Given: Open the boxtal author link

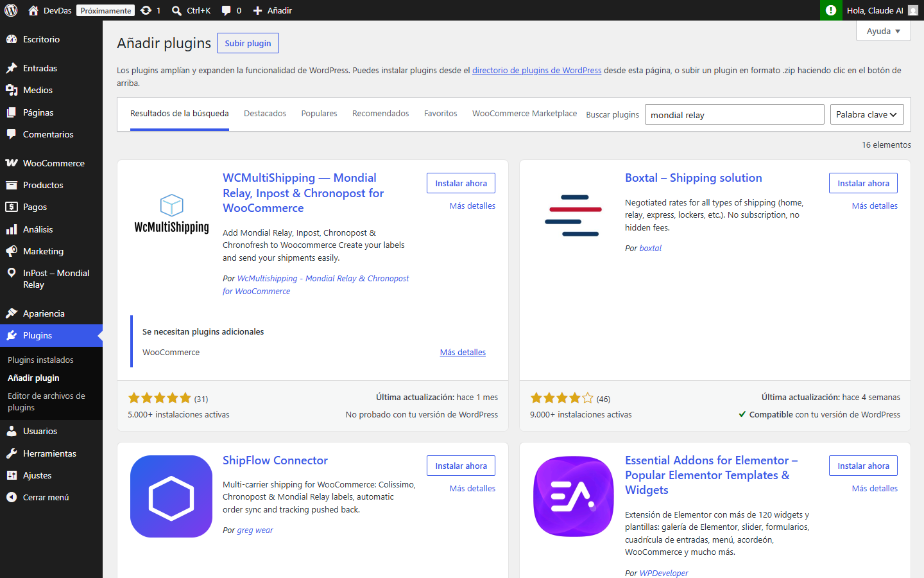Looking at the screenshot, I should pos(650,249).
